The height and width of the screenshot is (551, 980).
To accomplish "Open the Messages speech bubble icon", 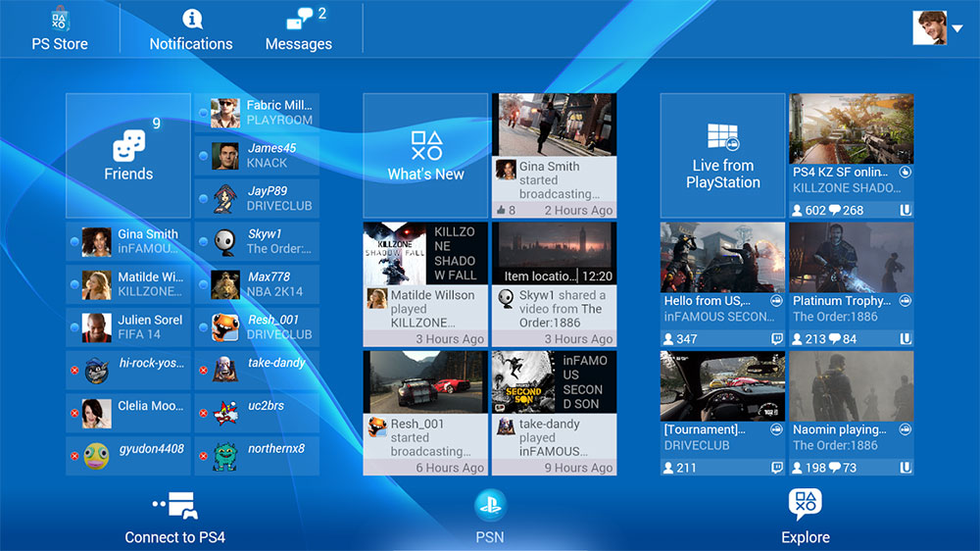I will [x=299, y=19].
